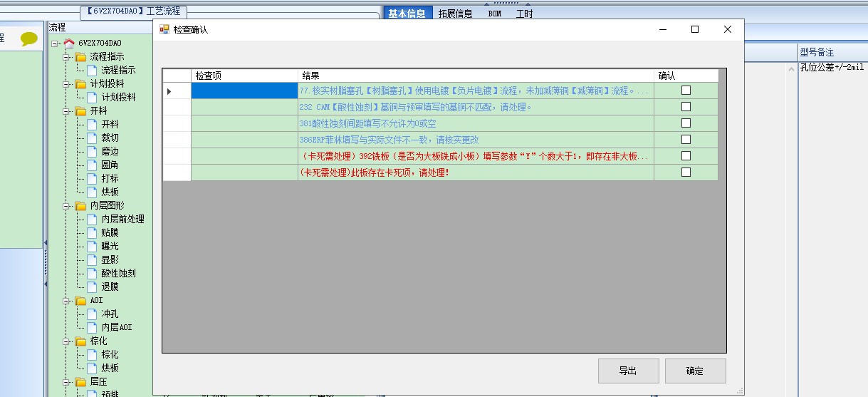The height and width of the screenshot is (397, 868).
Task: Collapse the 6V2X704DA0 root node
Action: [55, 43]
